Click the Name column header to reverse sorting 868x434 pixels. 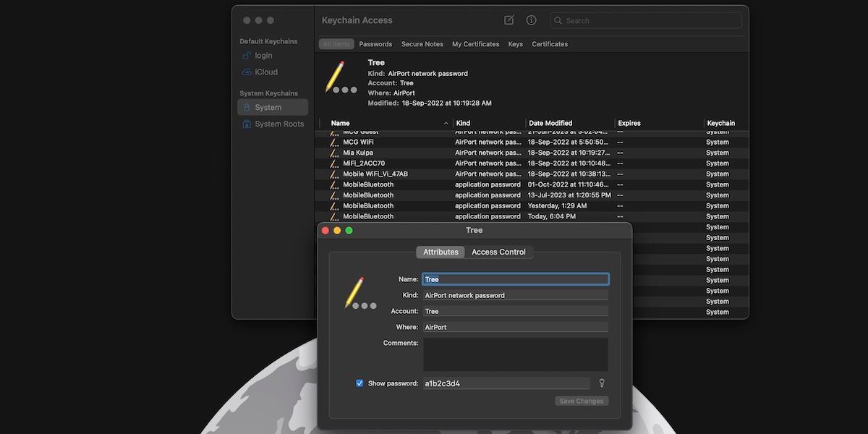click(341, 123)
